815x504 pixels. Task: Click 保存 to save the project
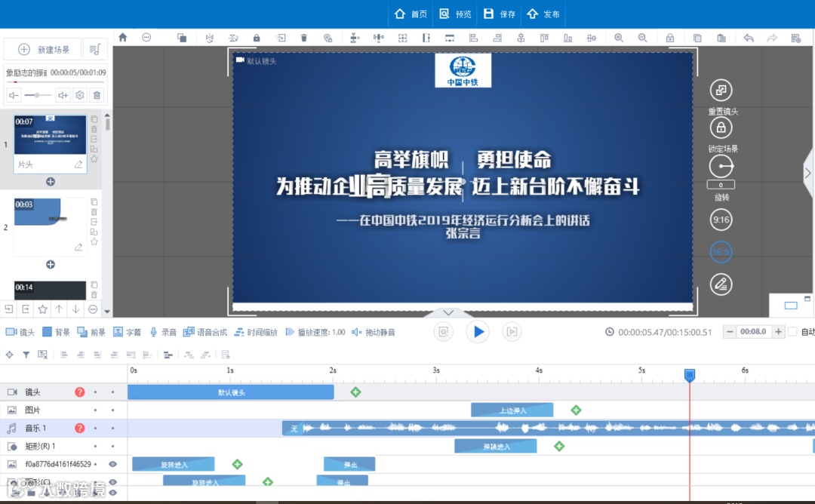pos(500,14)
